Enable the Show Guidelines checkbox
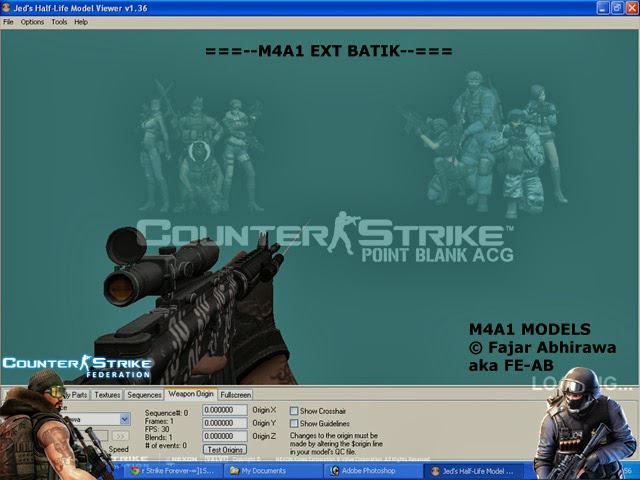The width and height of the screenshot is (640, 480). coord(294,424)
